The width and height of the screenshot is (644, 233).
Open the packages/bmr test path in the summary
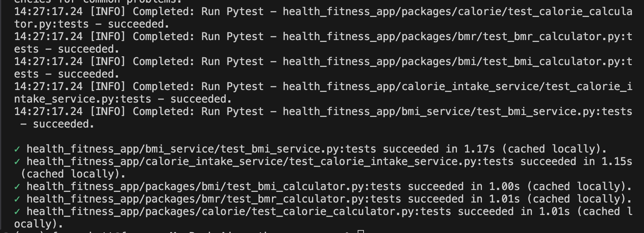point(214,199)
